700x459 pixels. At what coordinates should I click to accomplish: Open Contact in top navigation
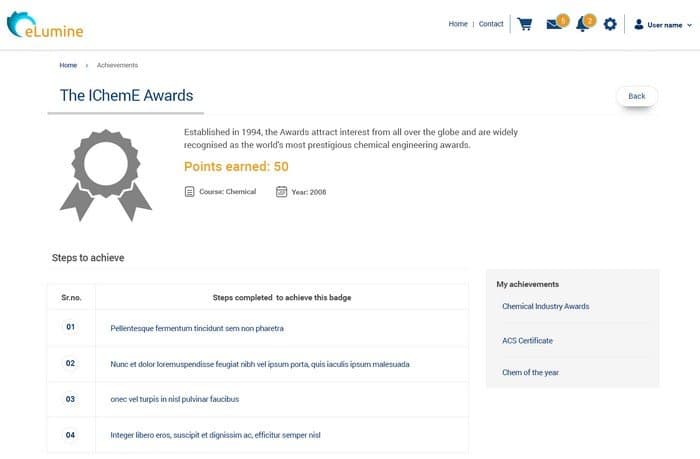click(491, 24)
